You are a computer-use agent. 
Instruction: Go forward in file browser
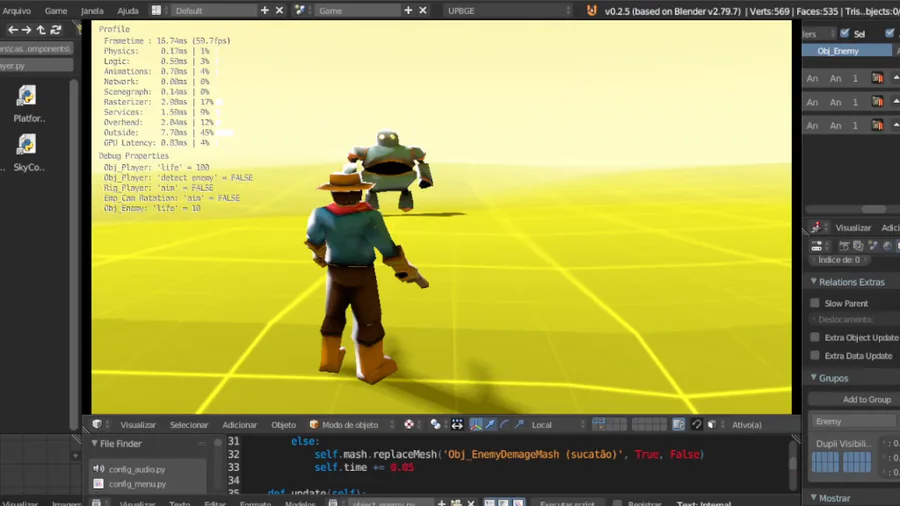26,29
